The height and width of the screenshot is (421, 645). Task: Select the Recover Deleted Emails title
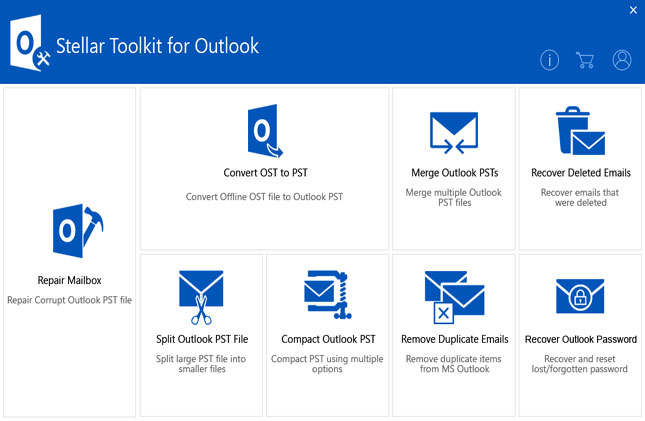pos(581,172)
